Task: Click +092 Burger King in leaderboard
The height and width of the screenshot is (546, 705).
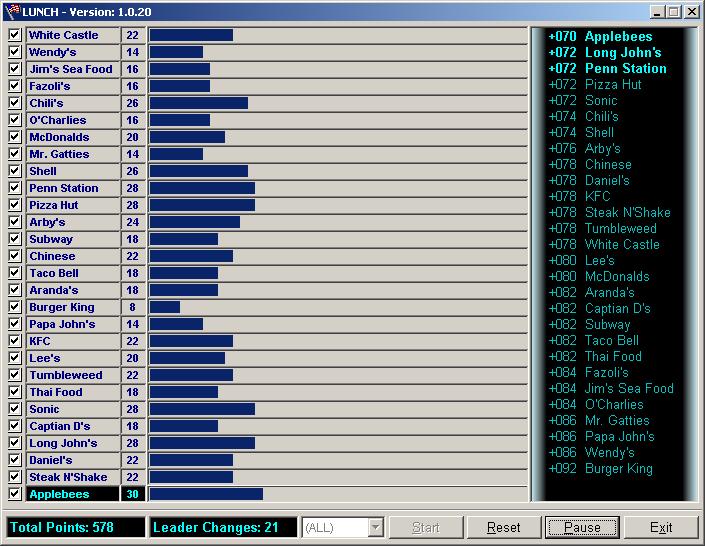Action: [x=600, y=468]
